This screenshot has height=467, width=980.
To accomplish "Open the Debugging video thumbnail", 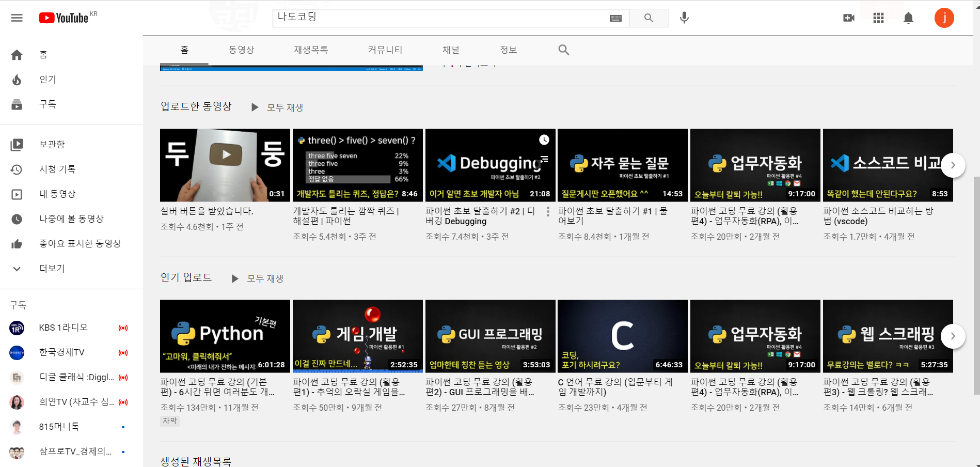I will (491, 165).
